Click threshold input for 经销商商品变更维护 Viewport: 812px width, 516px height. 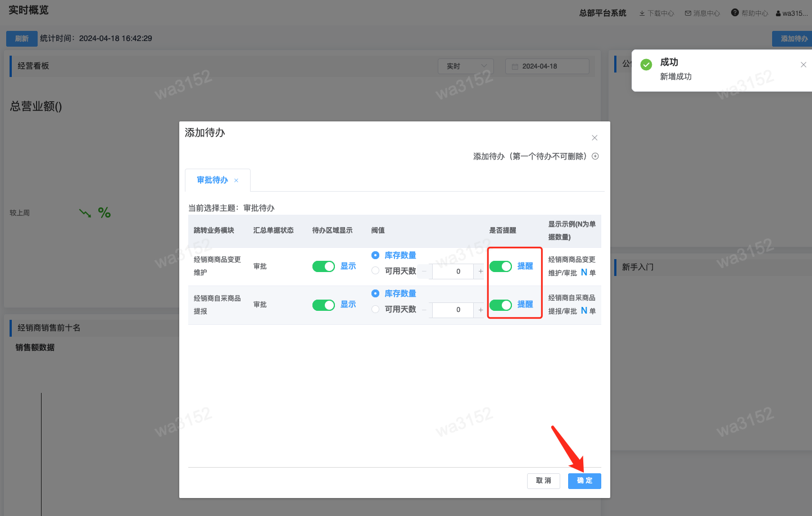point(453,271)
